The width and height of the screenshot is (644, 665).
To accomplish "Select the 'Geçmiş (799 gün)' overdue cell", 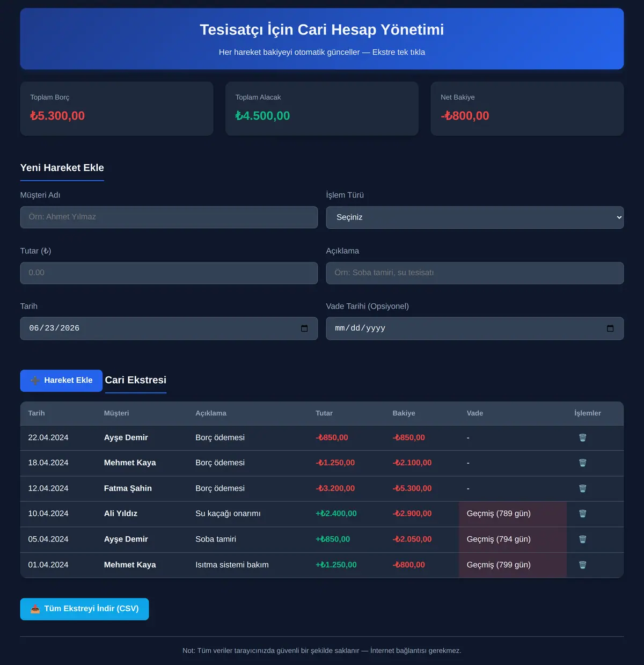I will pos(513,565).
